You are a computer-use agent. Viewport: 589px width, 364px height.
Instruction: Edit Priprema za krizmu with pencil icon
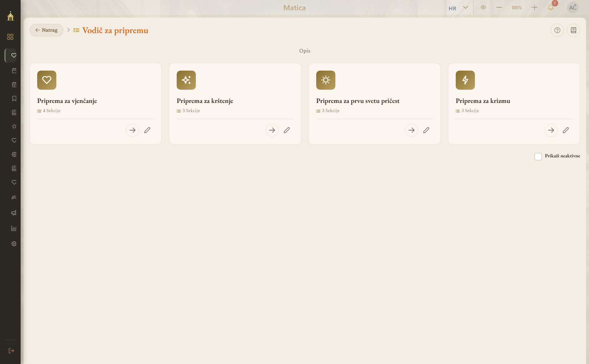(x=566, y=130)
